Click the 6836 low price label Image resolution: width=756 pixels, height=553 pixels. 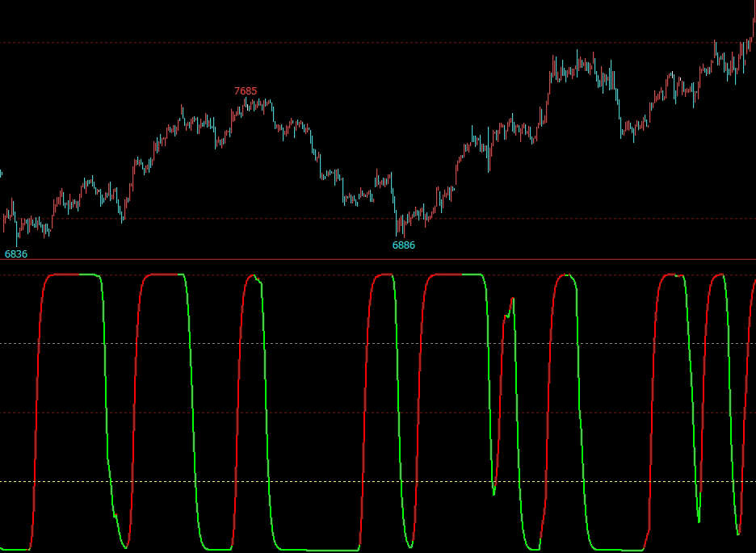tap(16, 254)
